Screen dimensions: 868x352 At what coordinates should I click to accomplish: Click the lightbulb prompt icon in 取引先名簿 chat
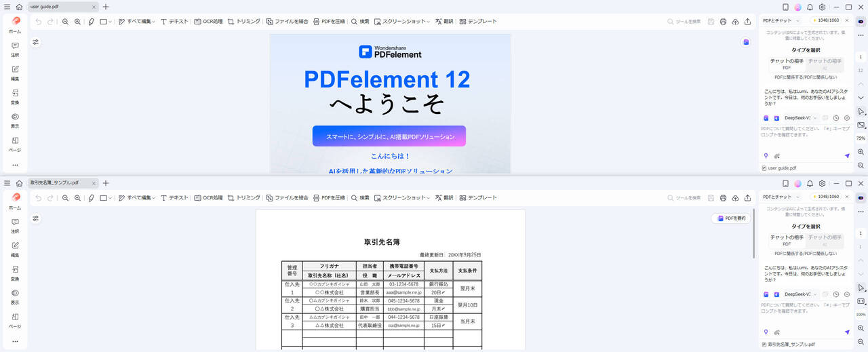[766, 332]
